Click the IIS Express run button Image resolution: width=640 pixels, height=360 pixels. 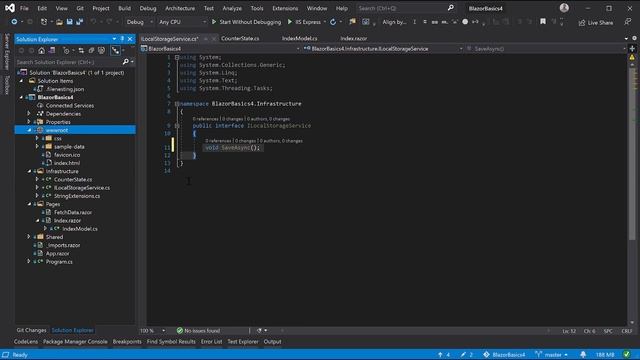tap(304, 22)
